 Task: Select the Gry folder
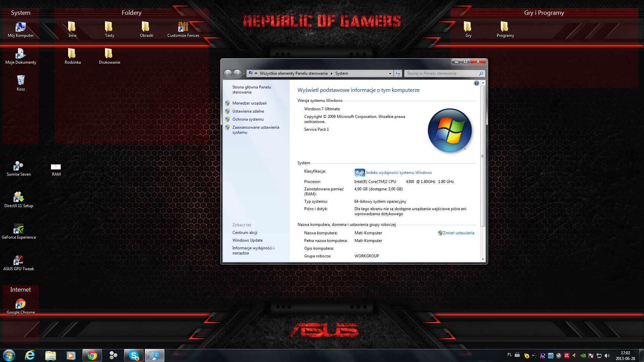(x=468, y=30)
